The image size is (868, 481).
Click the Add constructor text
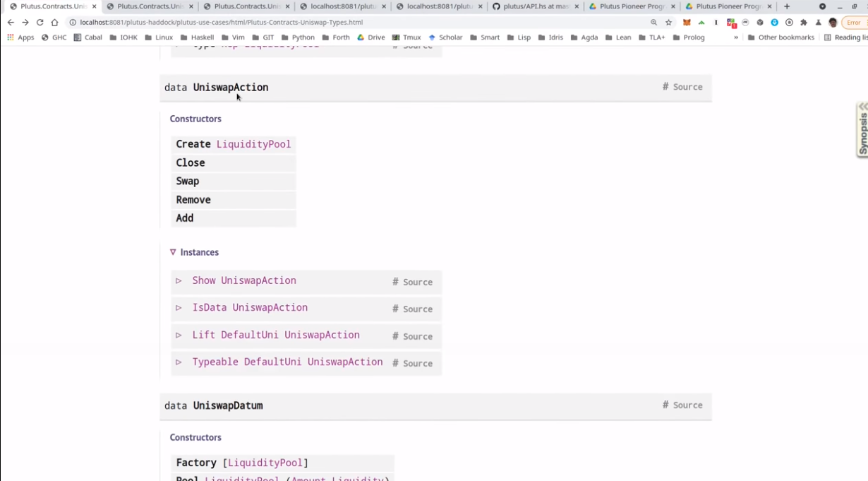tap(185, 218)
